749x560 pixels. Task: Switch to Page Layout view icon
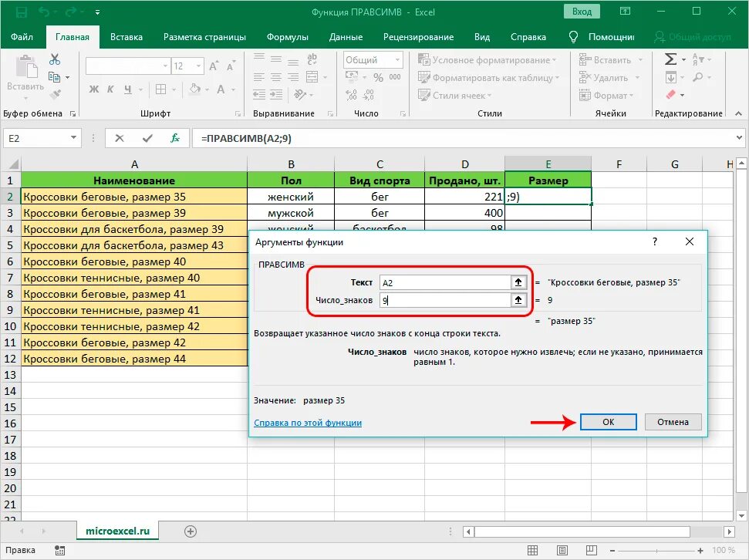[562, 551]
